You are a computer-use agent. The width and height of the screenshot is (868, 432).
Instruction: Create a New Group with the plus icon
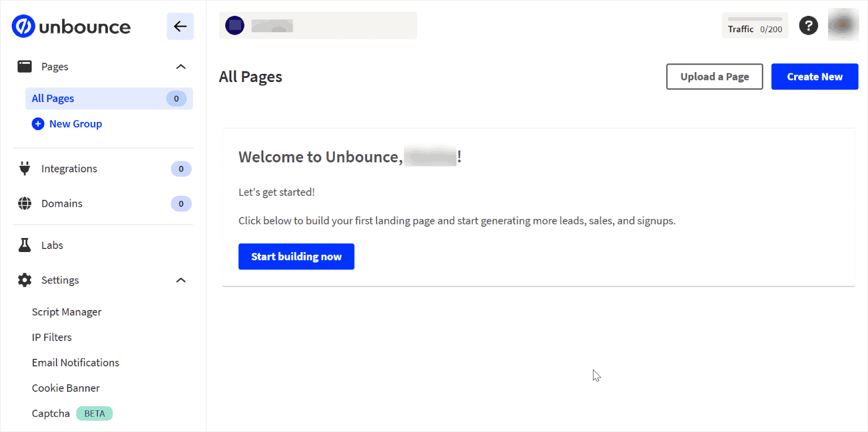tap(38, 124)
